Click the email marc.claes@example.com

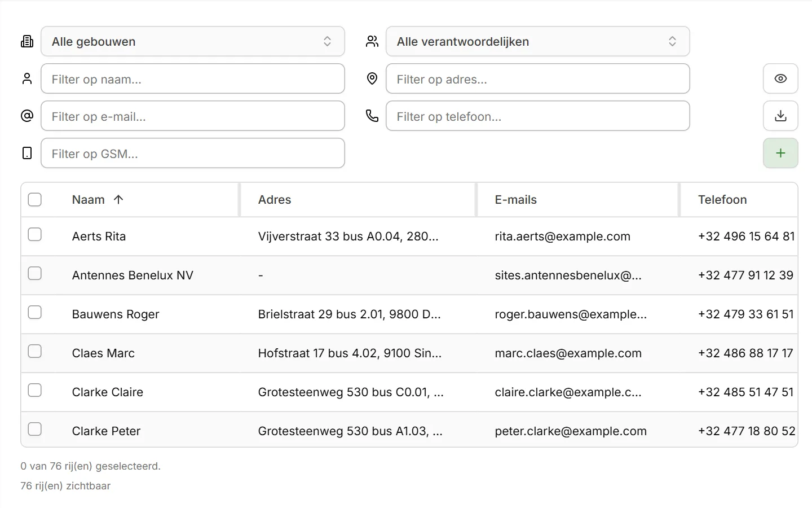pyautogui.click(x=568, y=353)
